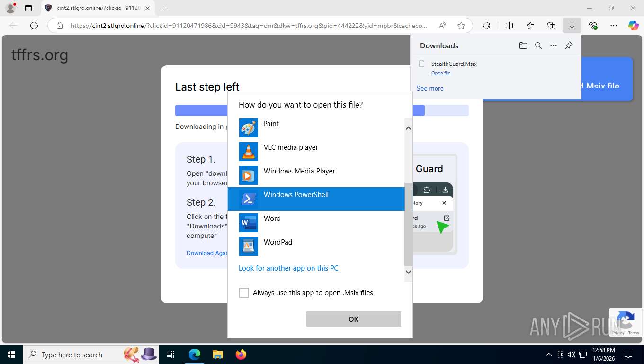Pin the Downloads panel
The height and width of the screenshot is (364, 644).
pyautogui.click(x=569, y=45)
